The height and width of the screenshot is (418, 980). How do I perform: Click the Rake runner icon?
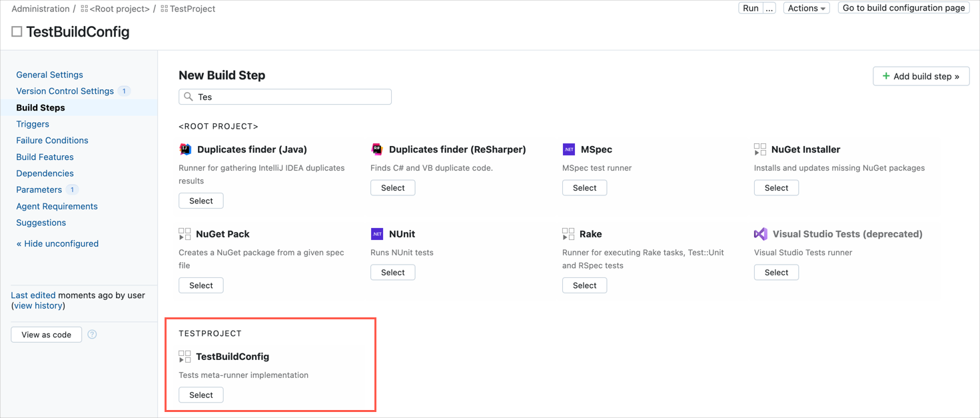coord(569,234)
